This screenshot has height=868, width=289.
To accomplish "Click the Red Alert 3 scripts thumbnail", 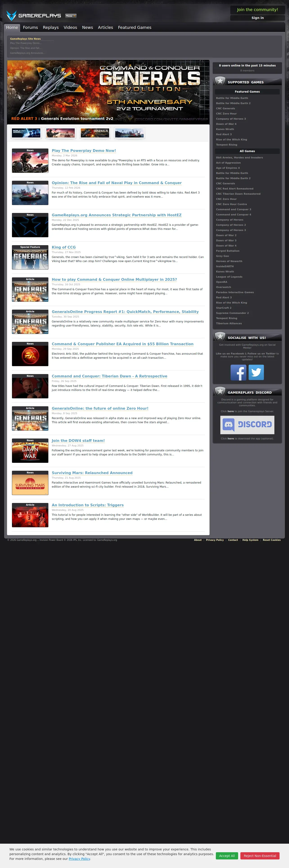I will click(x=30, y=515).
